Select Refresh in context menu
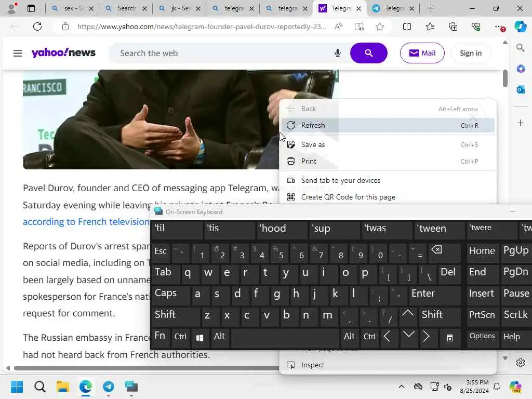 click(388, 125)
